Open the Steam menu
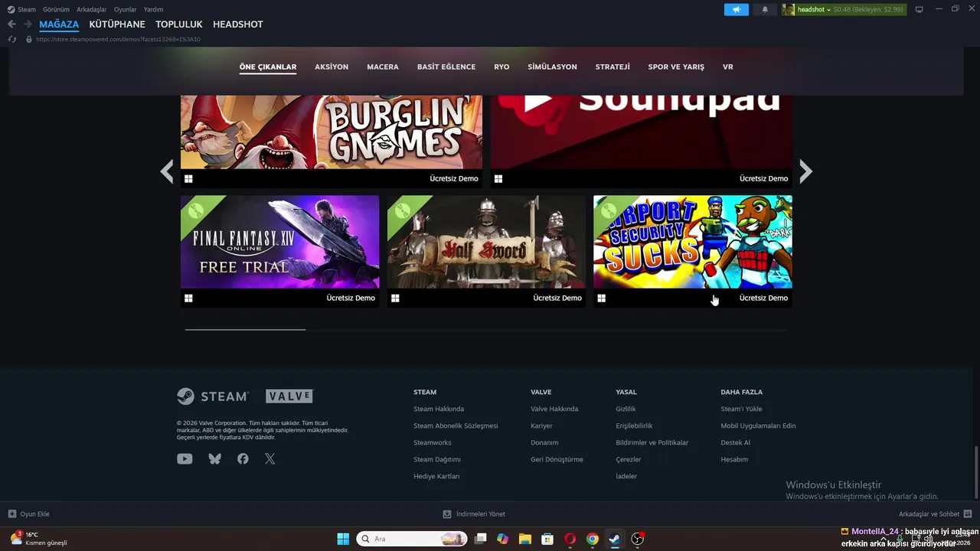Screen dimensions: 980x551 pos(21,9)
